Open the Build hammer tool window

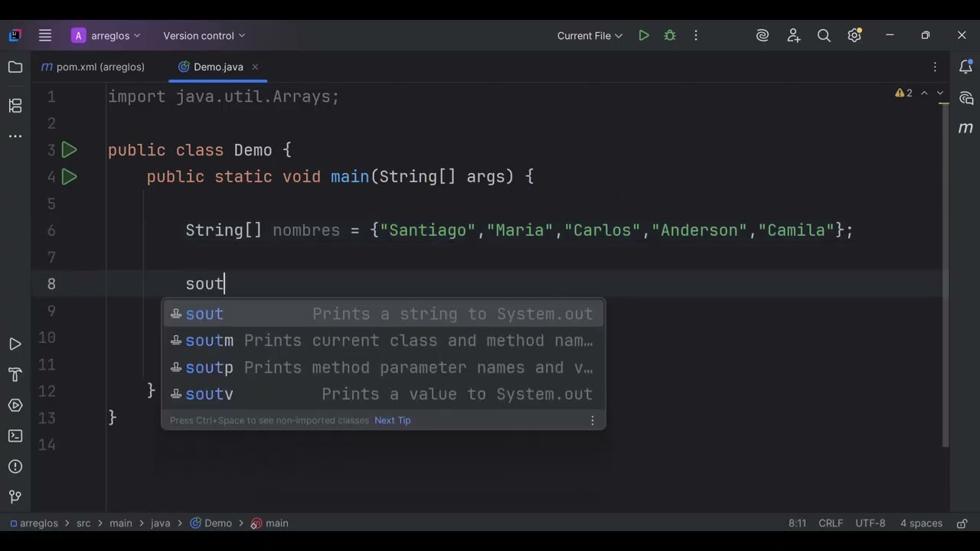point(15,375)
